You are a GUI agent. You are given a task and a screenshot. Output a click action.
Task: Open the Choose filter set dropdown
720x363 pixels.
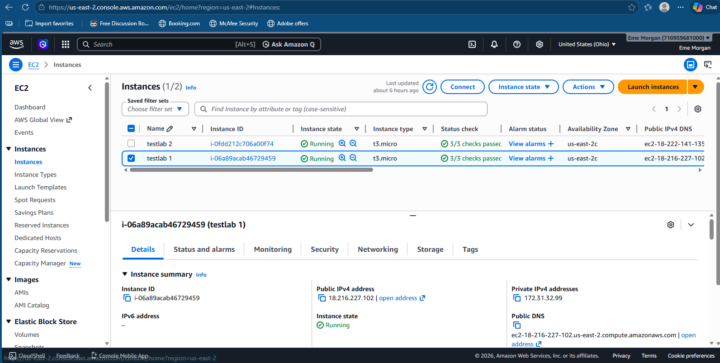tap(155, 109)
